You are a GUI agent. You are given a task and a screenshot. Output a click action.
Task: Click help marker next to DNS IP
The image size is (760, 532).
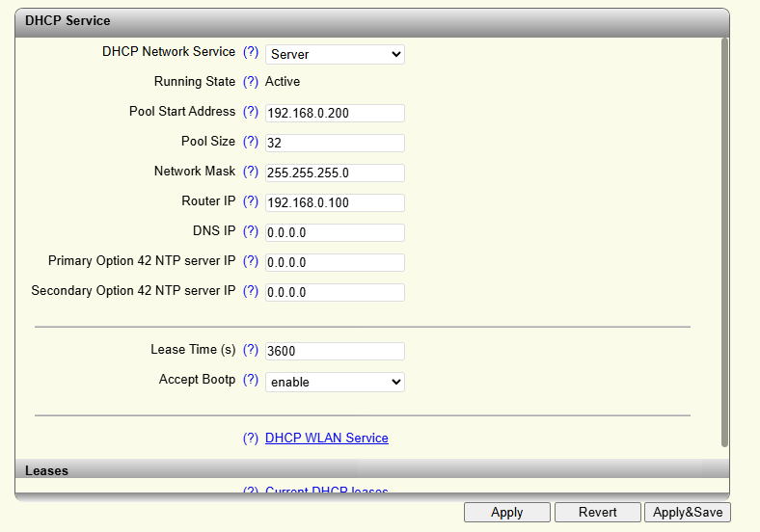251,231
